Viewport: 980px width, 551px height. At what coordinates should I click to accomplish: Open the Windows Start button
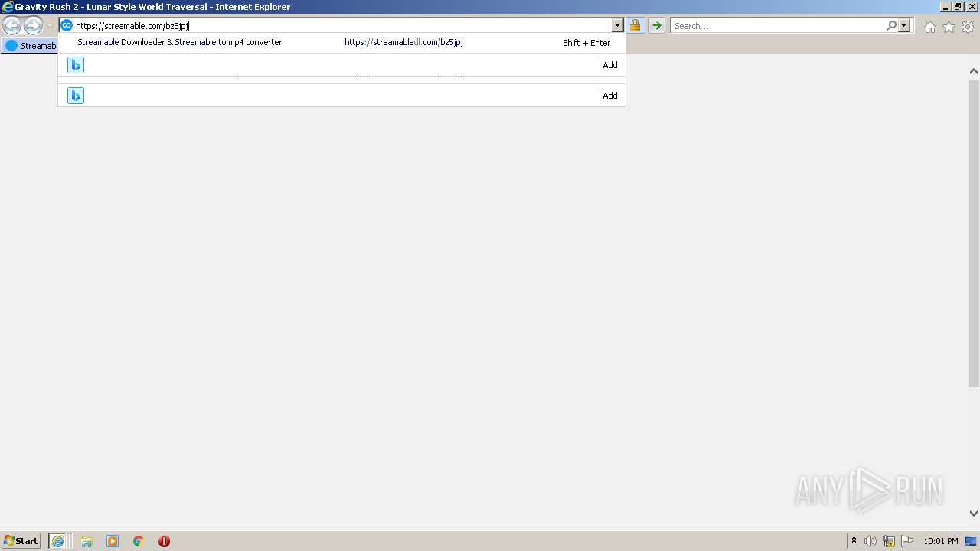[21, 540]
